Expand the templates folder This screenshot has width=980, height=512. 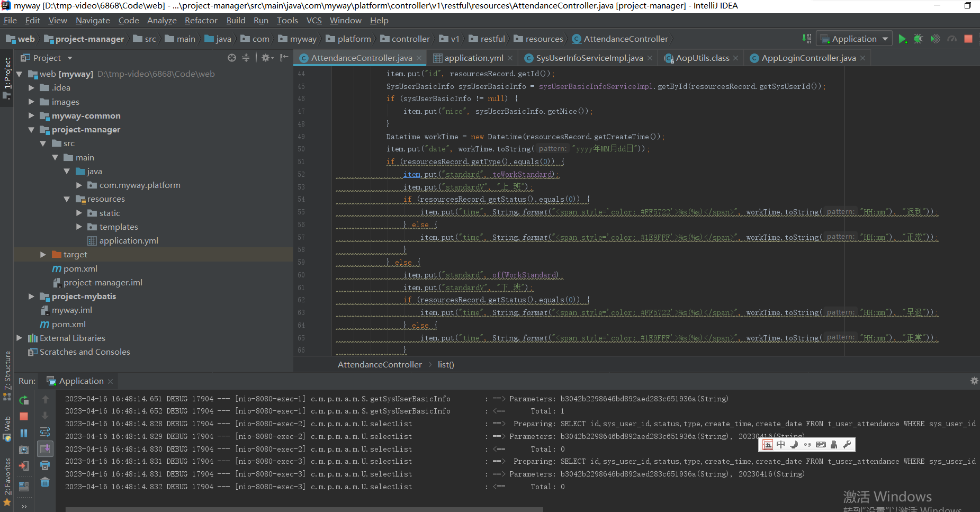[x=79, y=227]
